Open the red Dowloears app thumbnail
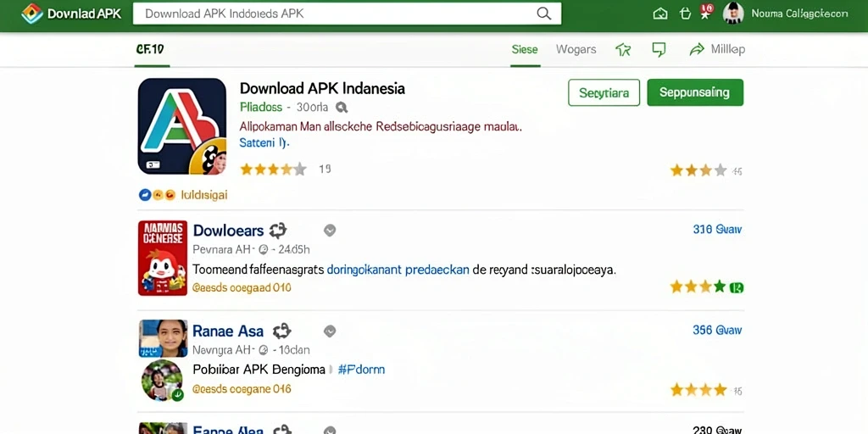This screenshot has width=868, height=434. point(163,258)
